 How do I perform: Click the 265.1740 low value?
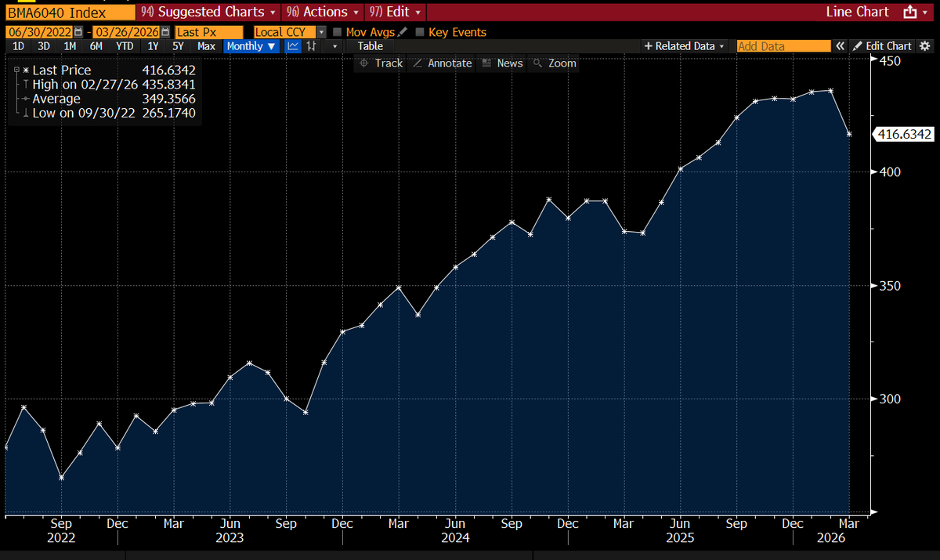168,113
